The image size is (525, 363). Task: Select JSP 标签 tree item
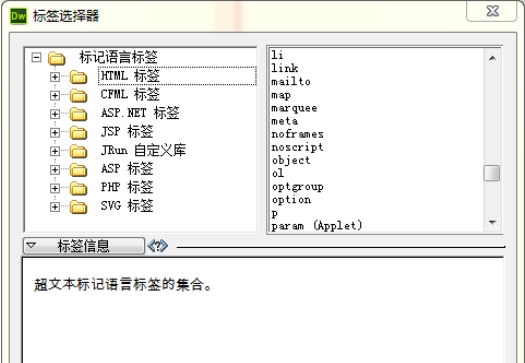point(127,131)
